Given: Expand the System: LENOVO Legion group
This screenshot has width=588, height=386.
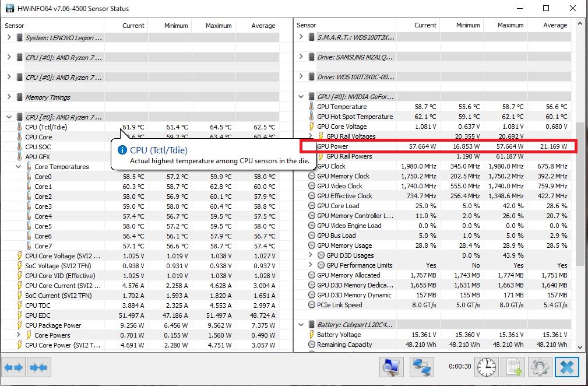Looking at the screenshot, I should (x=9, y=37).
